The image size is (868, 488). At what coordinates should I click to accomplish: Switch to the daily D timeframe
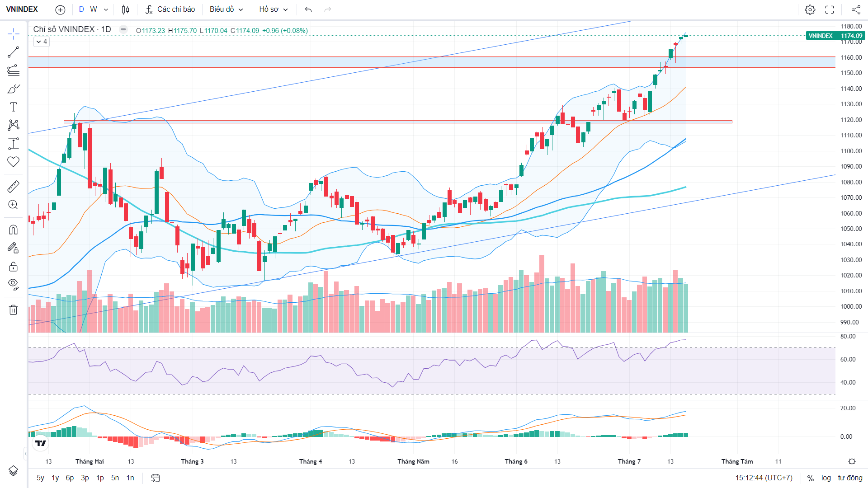(81, 9)
